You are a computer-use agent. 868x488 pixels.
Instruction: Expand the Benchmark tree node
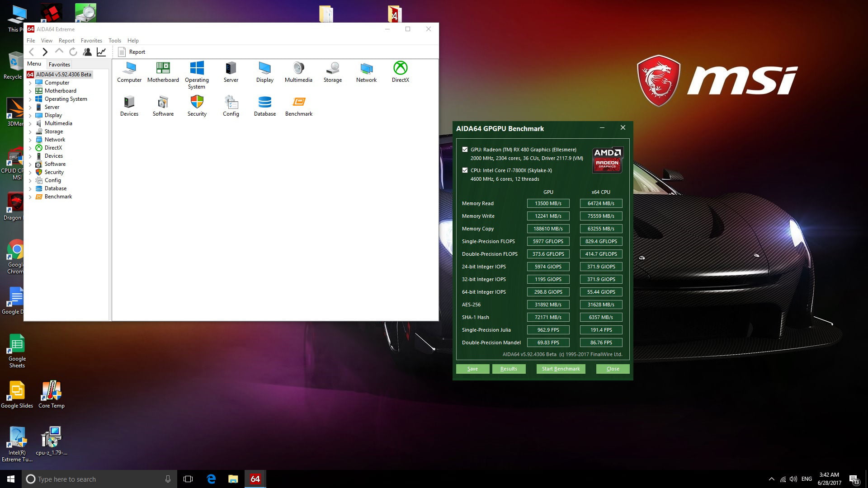[x=30, y=197]
